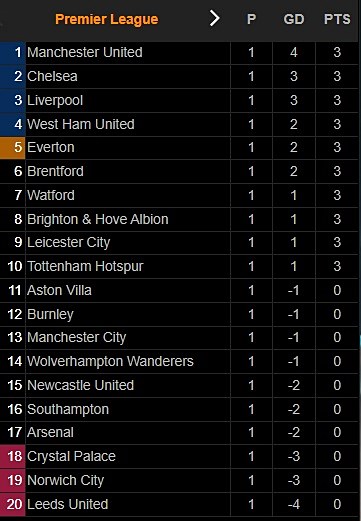Select the Manchester United row
This screenshot has height=521, width=361.
tap(179, 53)
